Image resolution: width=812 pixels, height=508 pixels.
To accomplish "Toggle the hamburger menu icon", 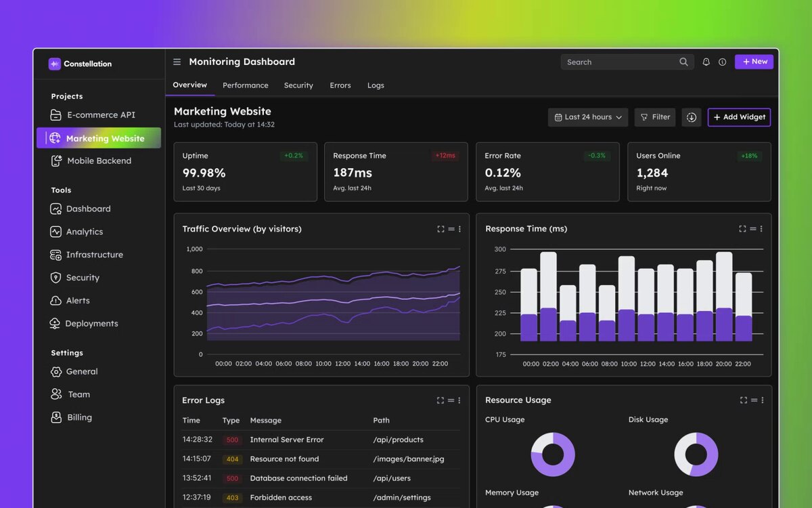I will [x=177, y=62].
